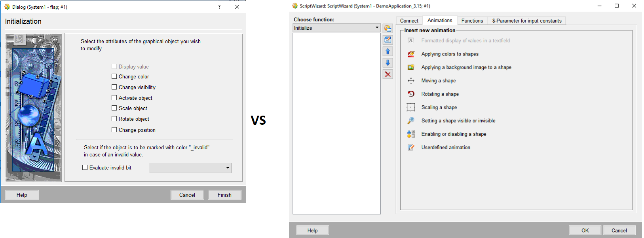The height and width of the screenshot is (238, 644).
Task: Select the 'Rotate object' checkbox
Action: tap(114, 119)
